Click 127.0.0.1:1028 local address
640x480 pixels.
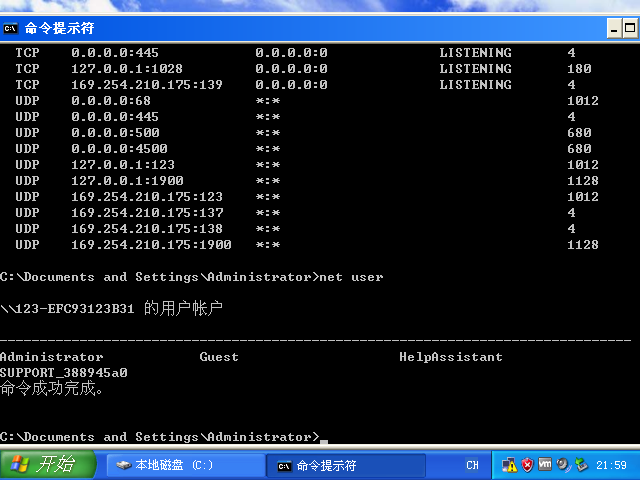(127, 69)
